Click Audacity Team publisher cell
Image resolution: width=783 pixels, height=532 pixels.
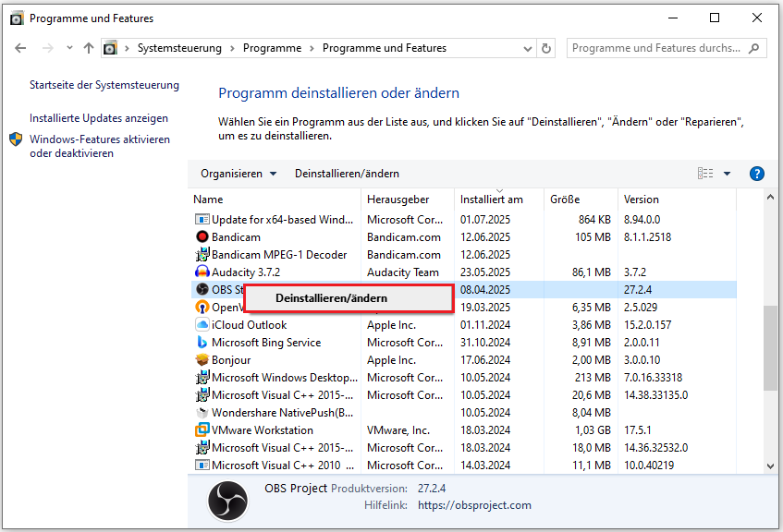tap(403, 272)
